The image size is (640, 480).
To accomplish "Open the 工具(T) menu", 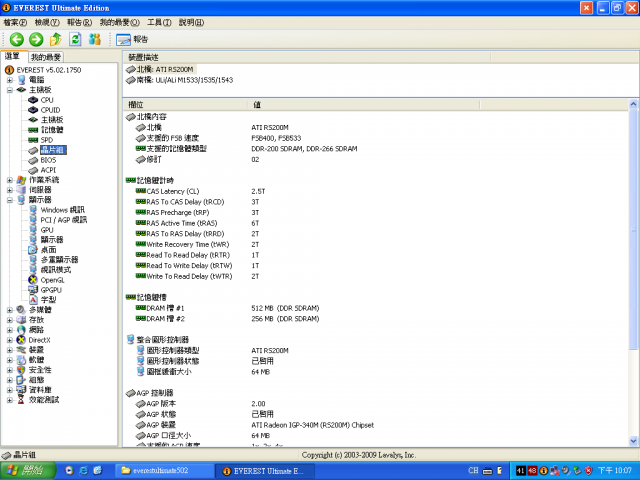I will 159,22.
